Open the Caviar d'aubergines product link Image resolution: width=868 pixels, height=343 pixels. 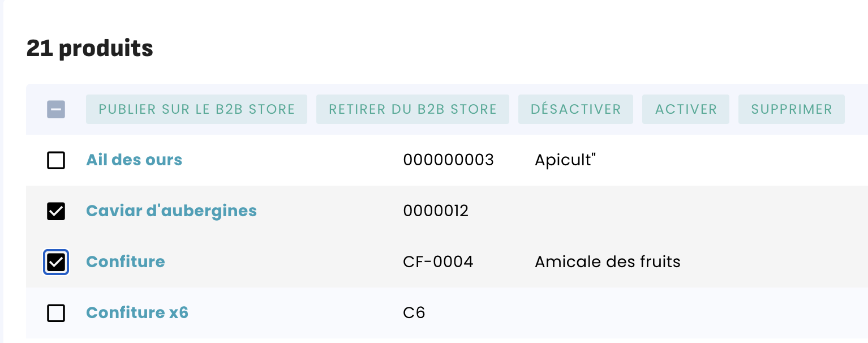pos(171,211)
